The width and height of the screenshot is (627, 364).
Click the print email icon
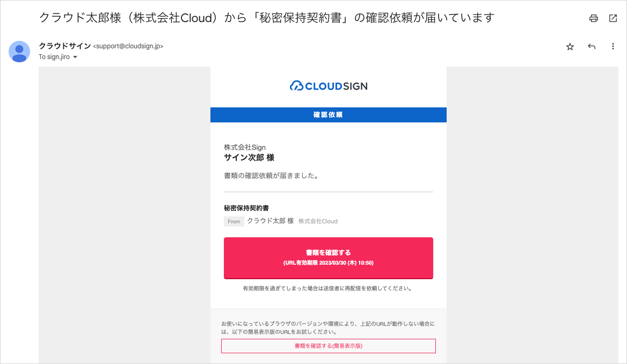pyautogui.click(x=593, y=18)
